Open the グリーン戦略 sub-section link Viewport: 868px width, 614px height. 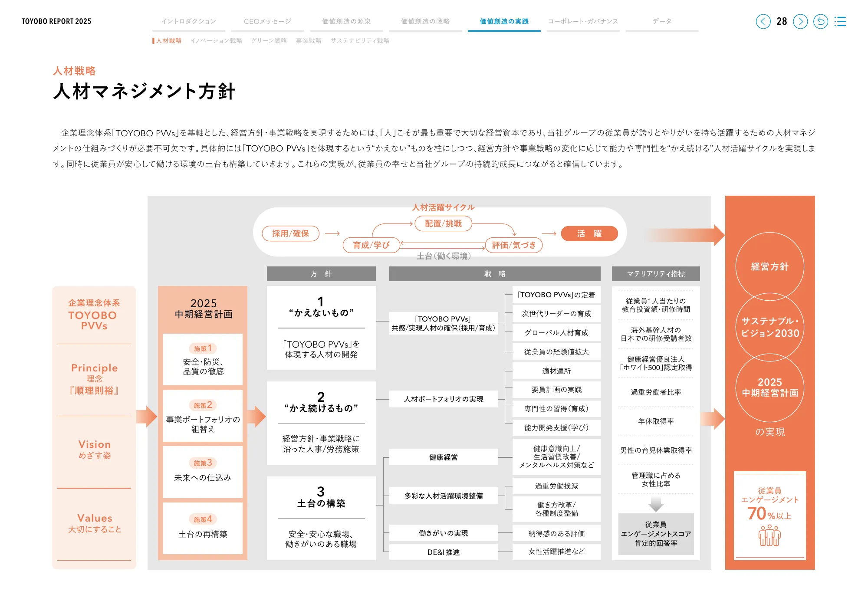[269, 41]
